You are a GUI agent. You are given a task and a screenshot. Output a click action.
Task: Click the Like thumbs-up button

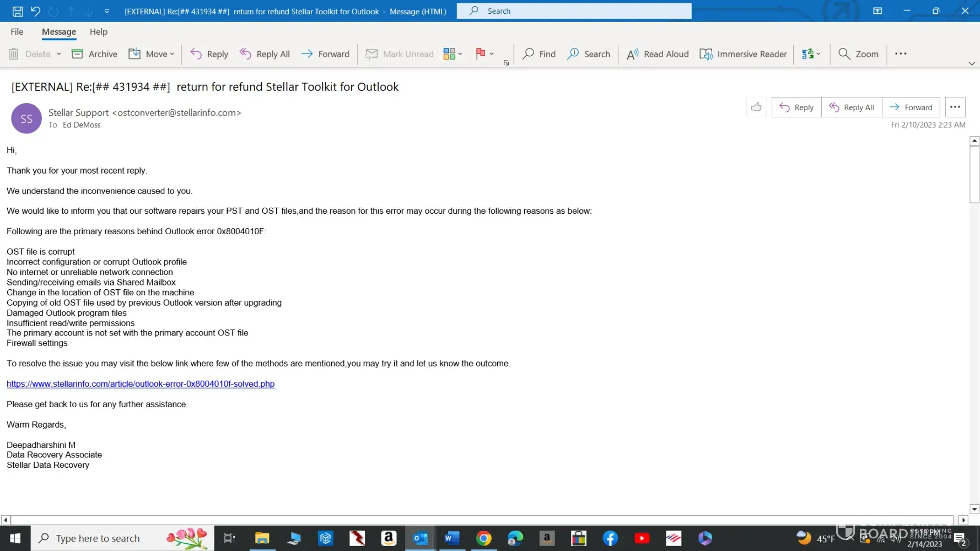coord(756,107)
